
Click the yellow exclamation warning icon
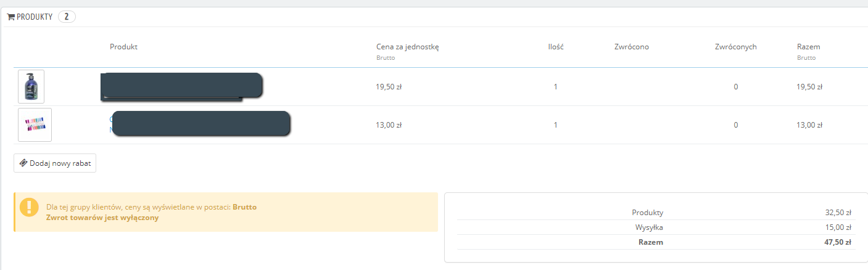click(29, 207)
